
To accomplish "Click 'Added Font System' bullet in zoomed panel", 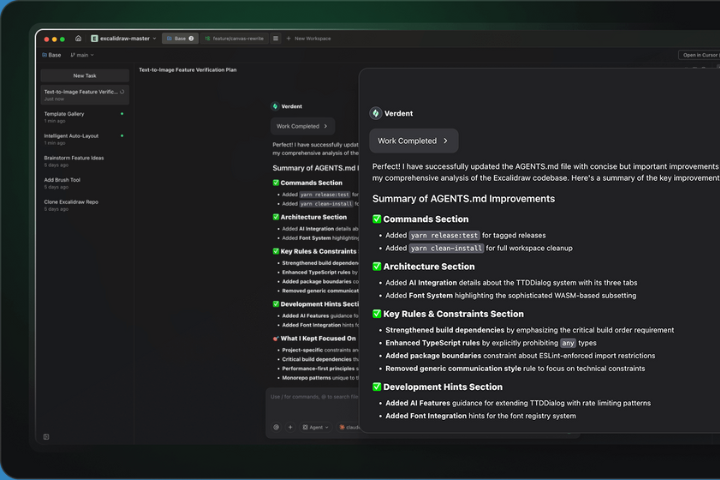I will pyautogui.click(x=511, y=296).
